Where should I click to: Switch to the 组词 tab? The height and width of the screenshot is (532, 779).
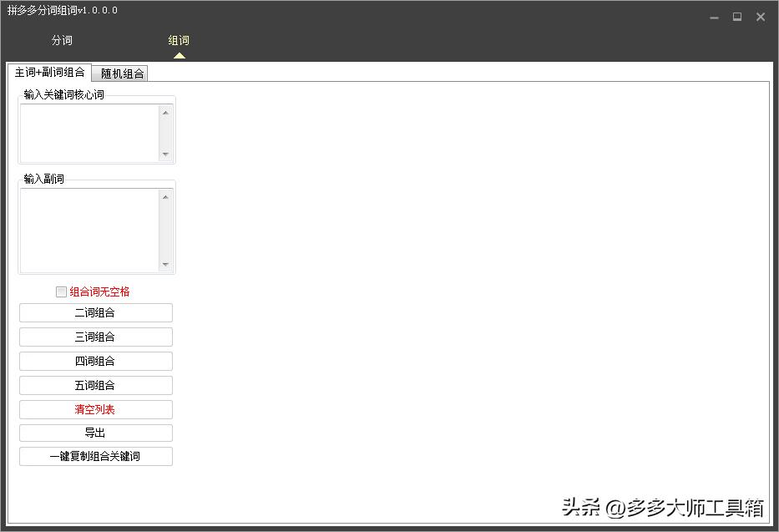pyautogui.click(x=179, y=39)
